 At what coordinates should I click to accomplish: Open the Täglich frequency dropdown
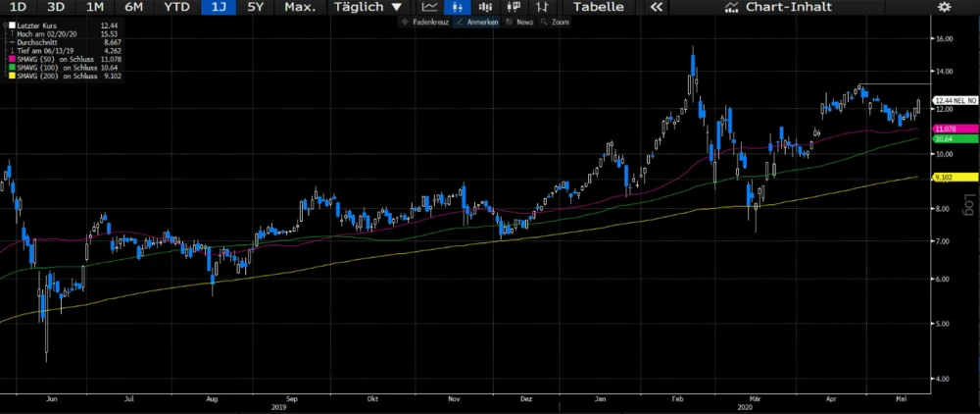pos(367,7)
